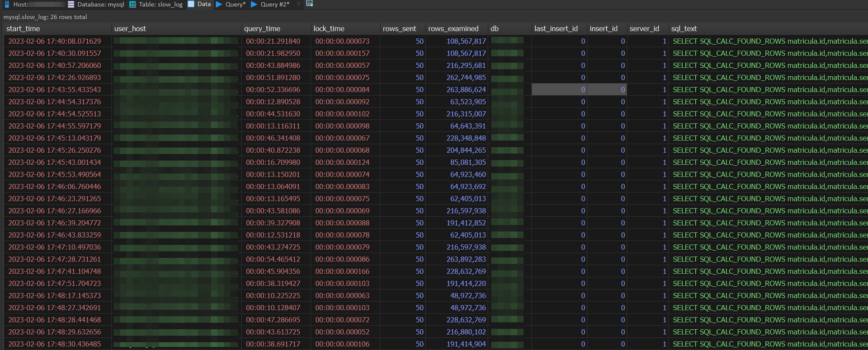Screen dimensions: 868x350
Task: Click the Host tab phone icon
Action: 7,4
